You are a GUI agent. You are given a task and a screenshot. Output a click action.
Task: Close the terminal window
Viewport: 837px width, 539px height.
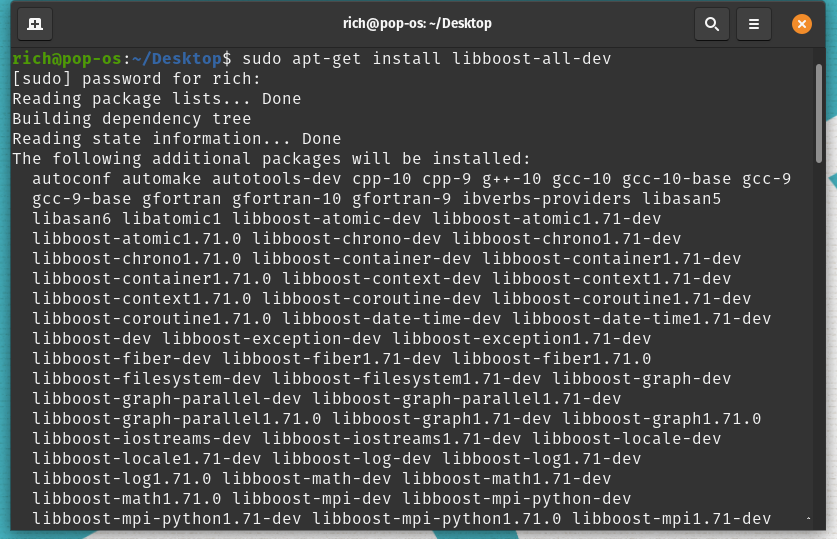pyautogui.click(x=801, y=23)
